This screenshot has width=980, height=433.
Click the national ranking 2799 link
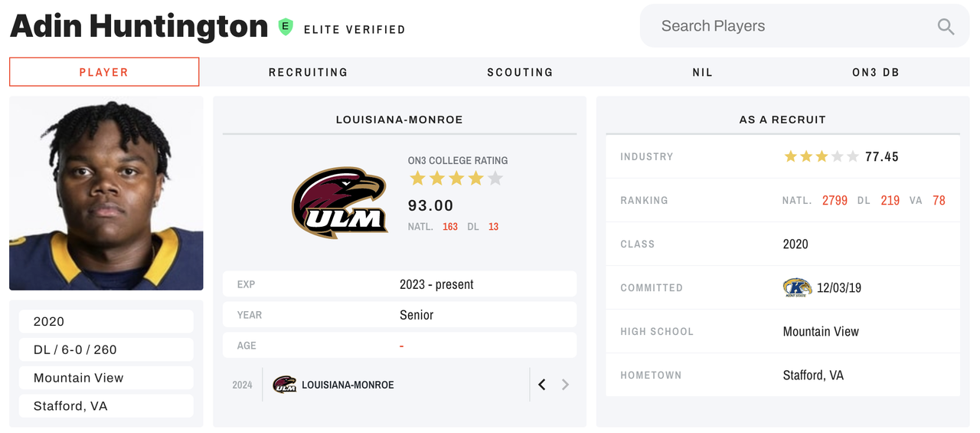835,201
